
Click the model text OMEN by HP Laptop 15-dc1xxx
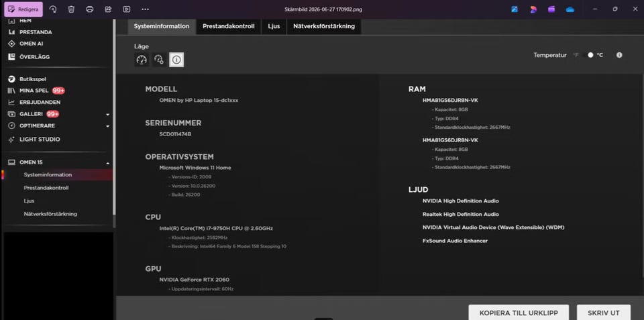[x=199, y=100]
